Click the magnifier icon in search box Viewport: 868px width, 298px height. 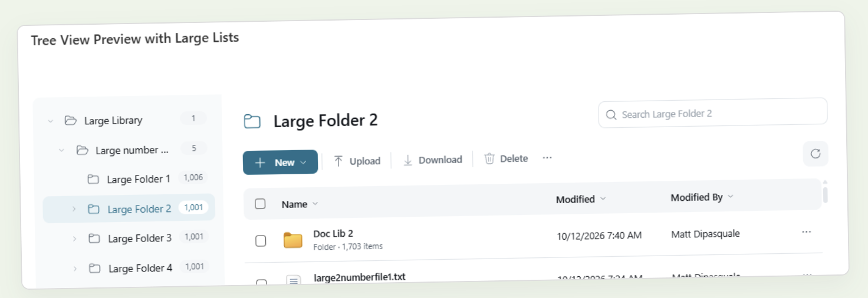611,115
